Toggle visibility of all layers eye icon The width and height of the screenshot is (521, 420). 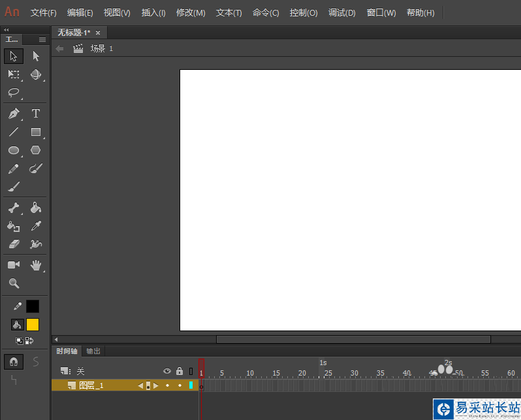point(167,371)
